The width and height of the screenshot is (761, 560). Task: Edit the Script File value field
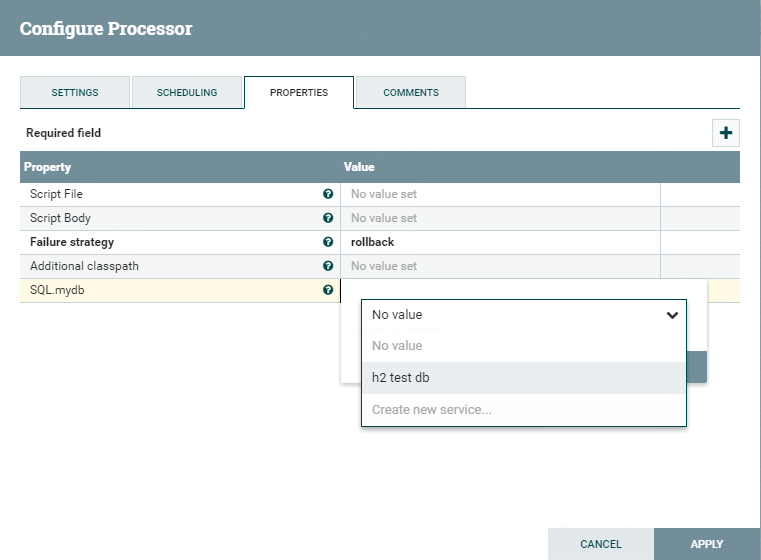(500, 194)
